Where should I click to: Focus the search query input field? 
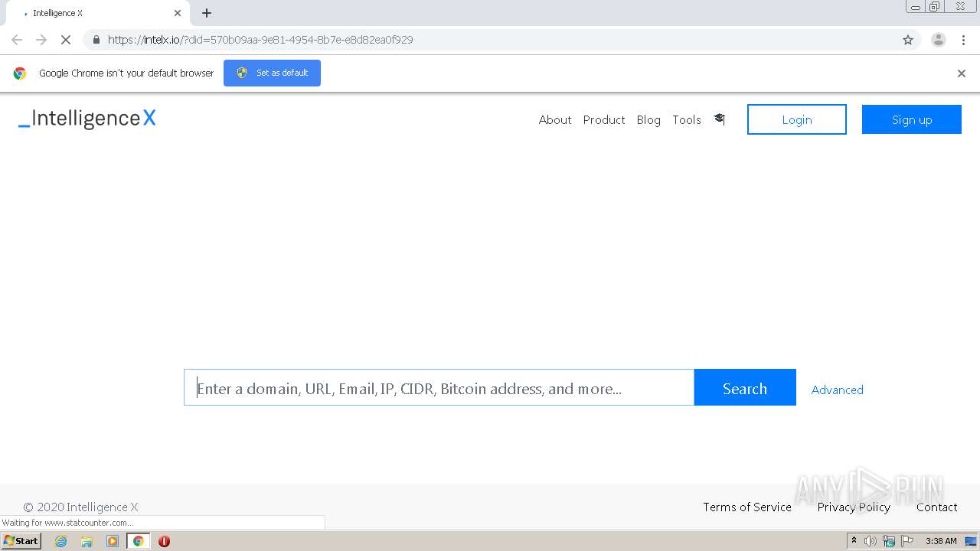point(439,388)
